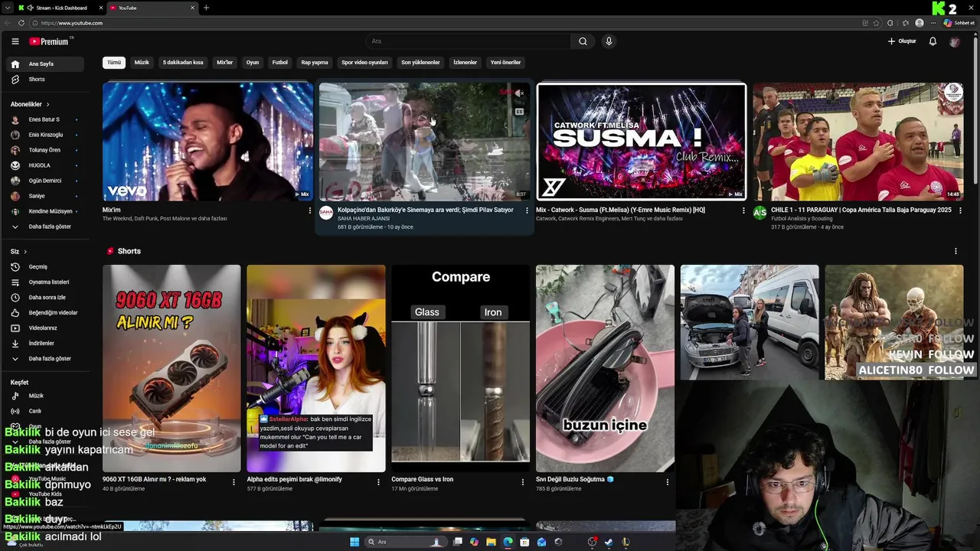Select the Tümü filter chip
The height and width of the screenshot is (551, 980).
coord(114,63)
